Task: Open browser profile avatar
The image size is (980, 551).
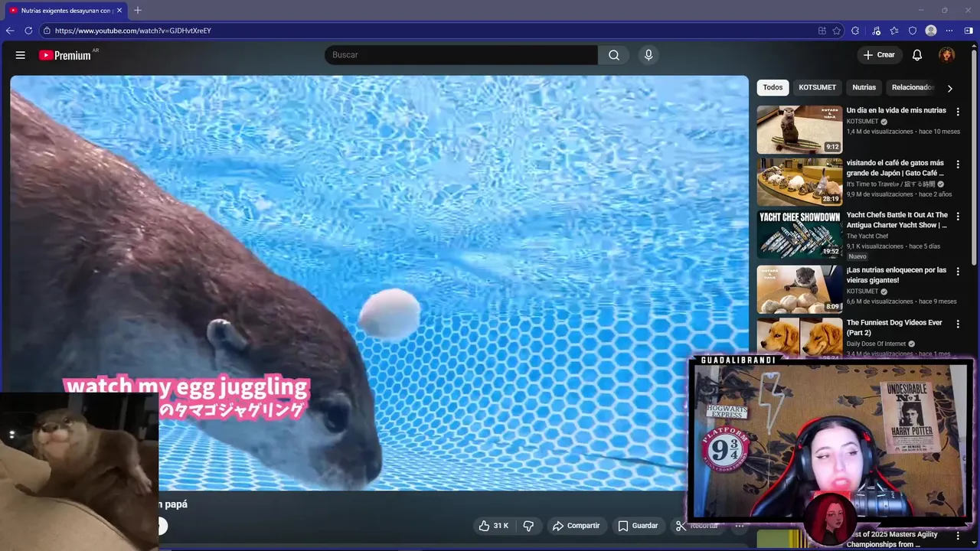Action: pyautogui.click(x=931, y=31)
